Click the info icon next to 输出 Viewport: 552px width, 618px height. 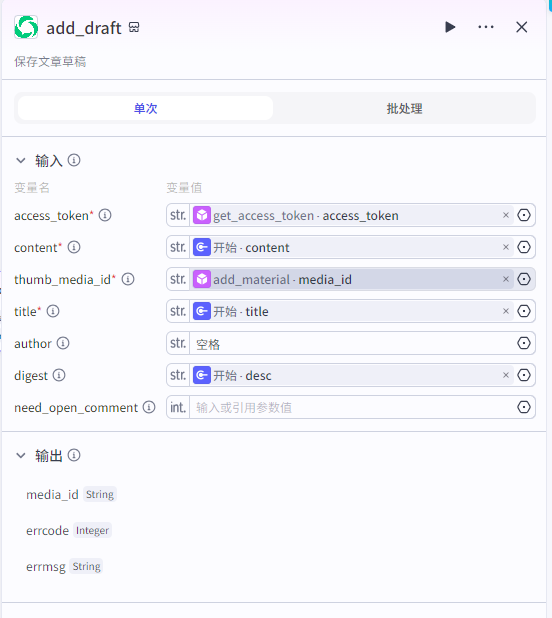click(74, 455)
